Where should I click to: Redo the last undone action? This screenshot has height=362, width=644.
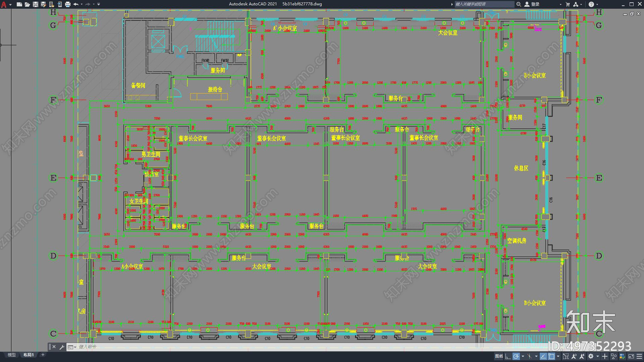88,4
